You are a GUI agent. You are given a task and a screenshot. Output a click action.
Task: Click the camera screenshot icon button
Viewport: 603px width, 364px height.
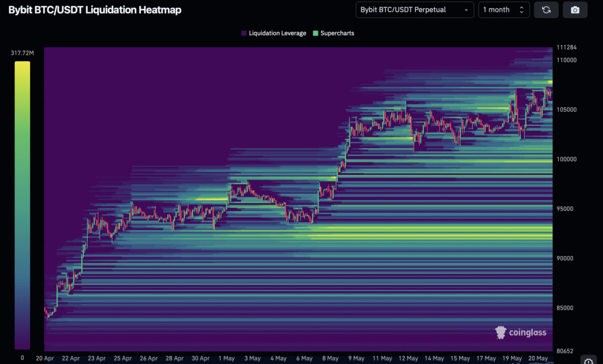(x=575, y=10)
